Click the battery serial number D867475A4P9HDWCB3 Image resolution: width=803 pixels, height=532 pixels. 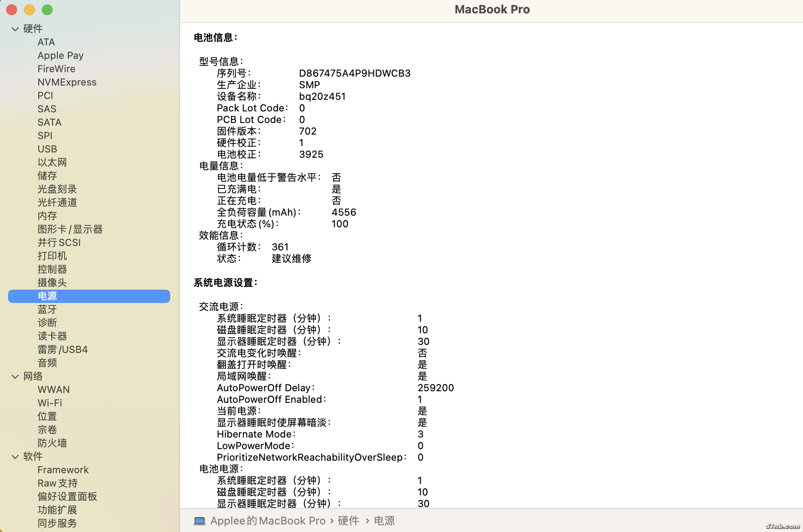(355, 73)
